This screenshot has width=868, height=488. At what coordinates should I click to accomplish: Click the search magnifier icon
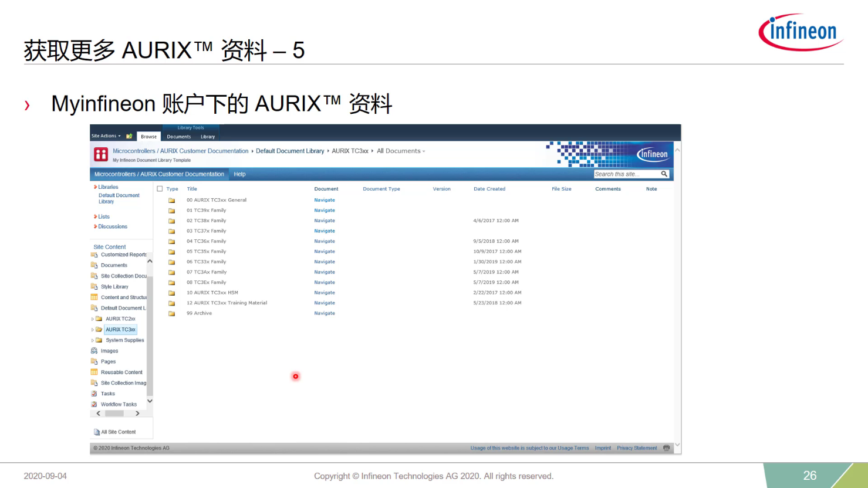point(664,174)
